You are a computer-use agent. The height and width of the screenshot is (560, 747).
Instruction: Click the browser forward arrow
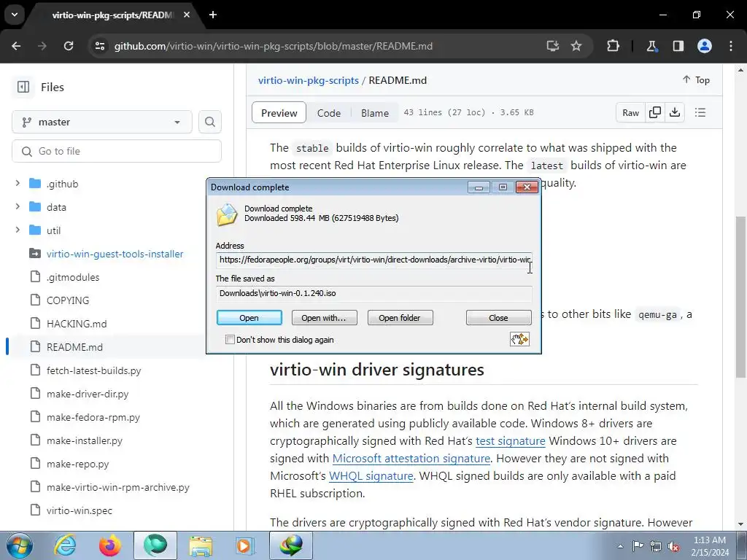[x=42, y=46]
